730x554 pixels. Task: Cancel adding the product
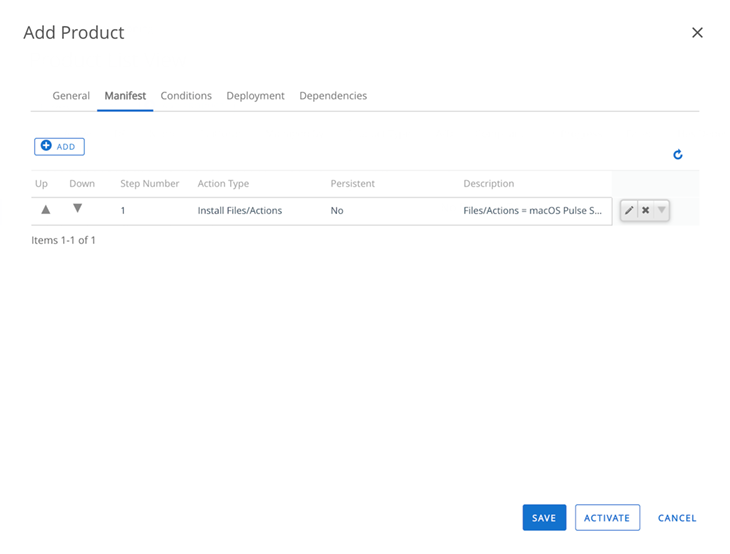click(x=677, y=518)
